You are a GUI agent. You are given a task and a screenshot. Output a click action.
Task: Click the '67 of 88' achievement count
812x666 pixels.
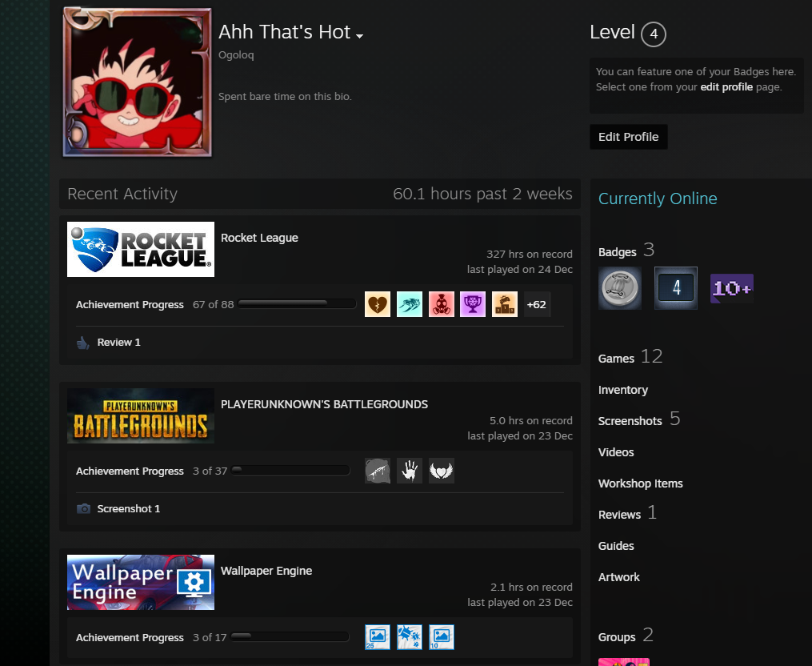tap(214, 305)
